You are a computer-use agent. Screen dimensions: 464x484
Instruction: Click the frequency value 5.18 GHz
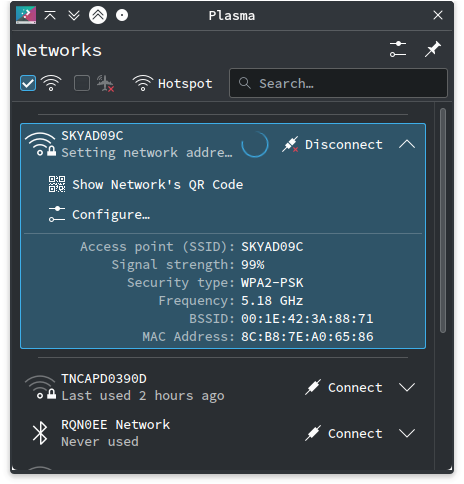(272, 301)
